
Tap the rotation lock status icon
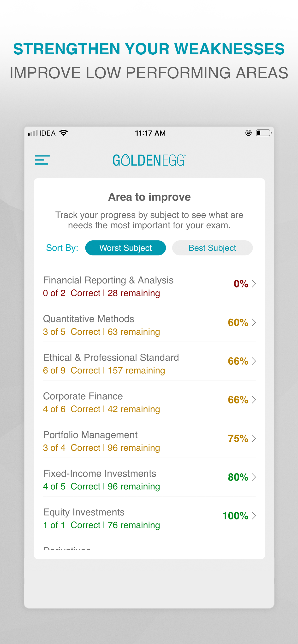(248, 133)
